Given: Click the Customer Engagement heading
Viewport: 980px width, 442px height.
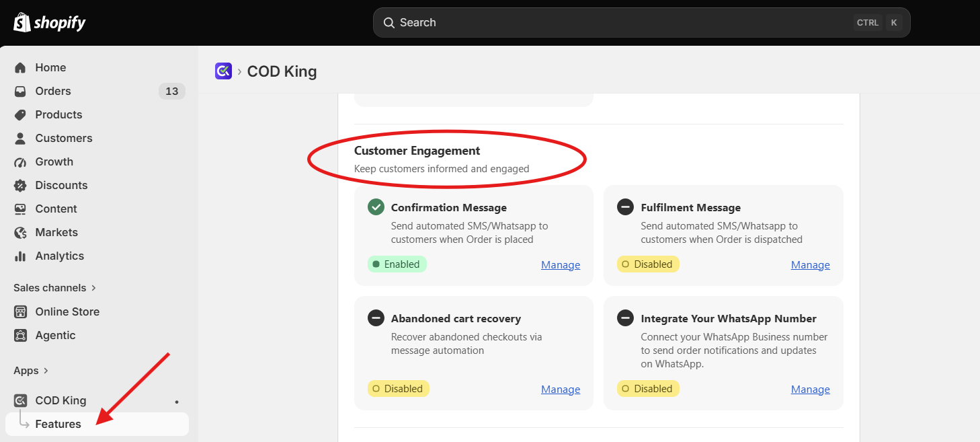Looking at the screenshot, I should coord(417,151).
